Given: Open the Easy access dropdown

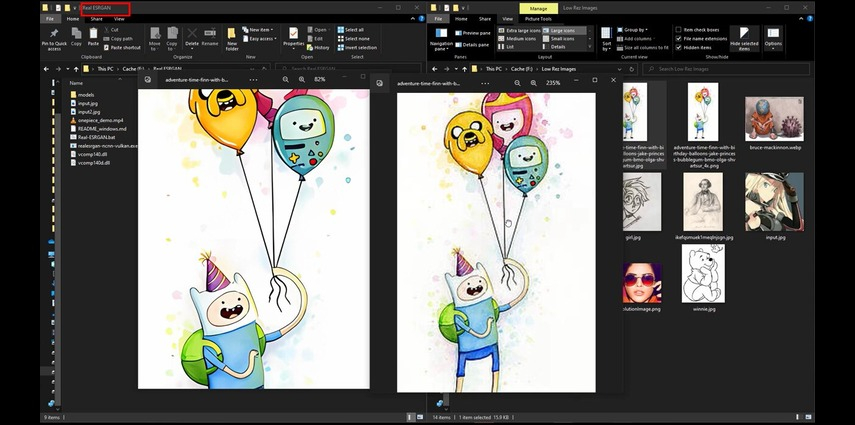Looking at the screenshot, I should [x=259, y=39].
